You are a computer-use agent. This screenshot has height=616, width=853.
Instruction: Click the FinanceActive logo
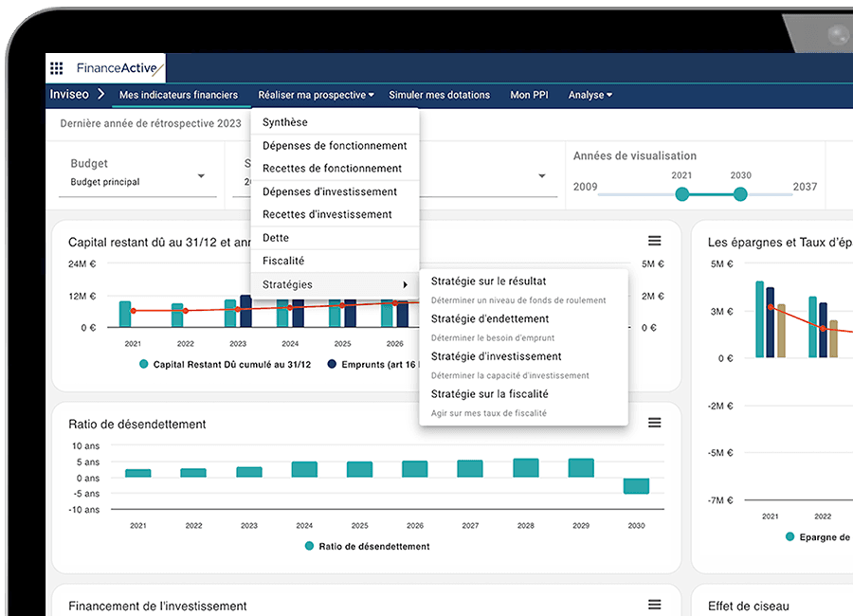click(119, 68)
